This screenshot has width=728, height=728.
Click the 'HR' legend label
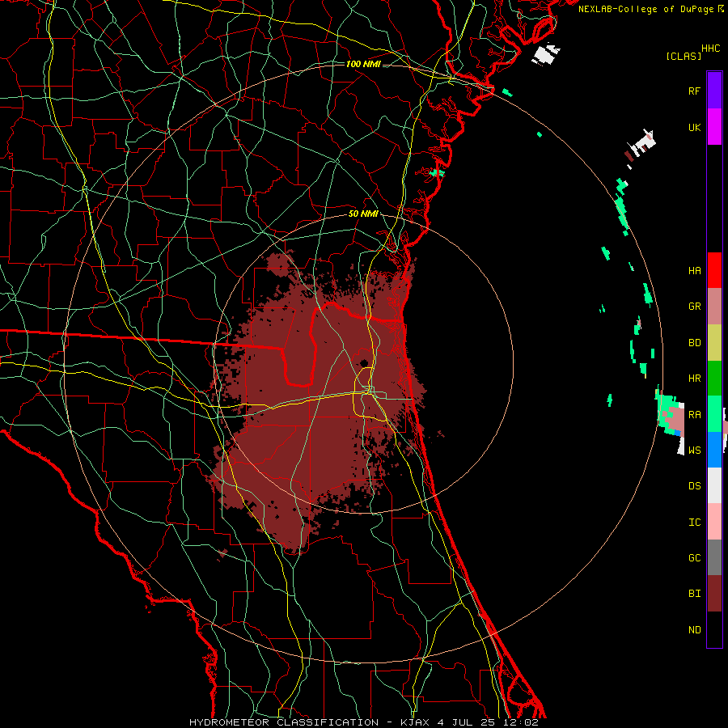pos(694,379)
